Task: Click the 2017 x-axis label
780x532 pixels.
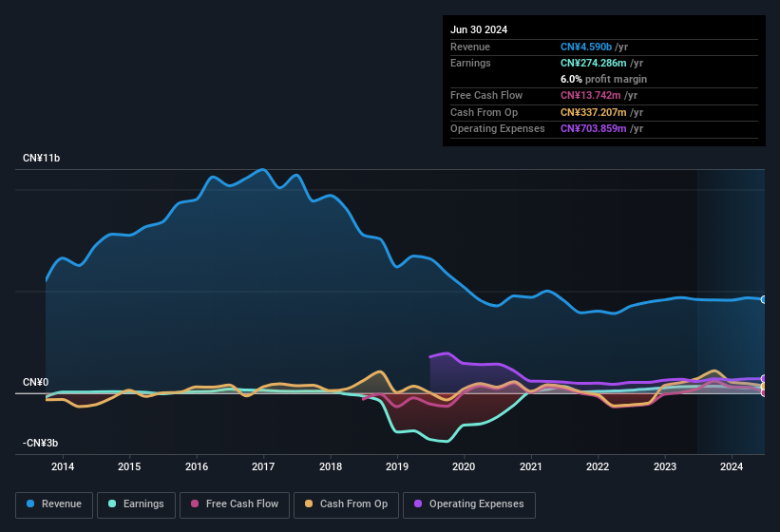Action: [263, 466]
